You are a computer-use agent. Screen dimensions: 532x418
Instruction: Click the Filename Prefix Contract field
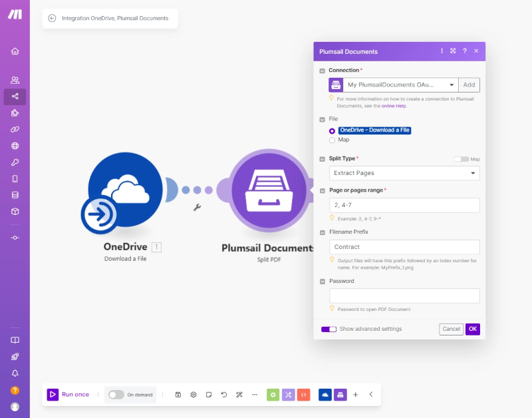(404, 247)
